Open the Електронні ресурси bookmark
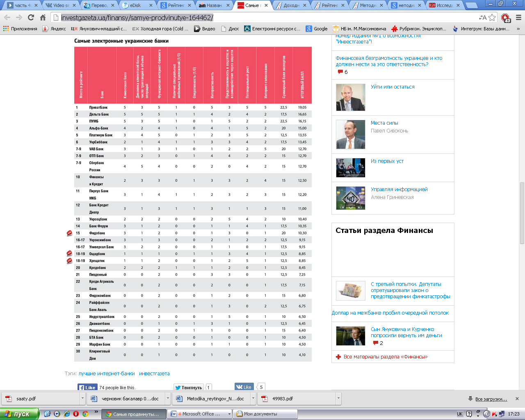Screen dimensions: 525x420 pos(272,29)
